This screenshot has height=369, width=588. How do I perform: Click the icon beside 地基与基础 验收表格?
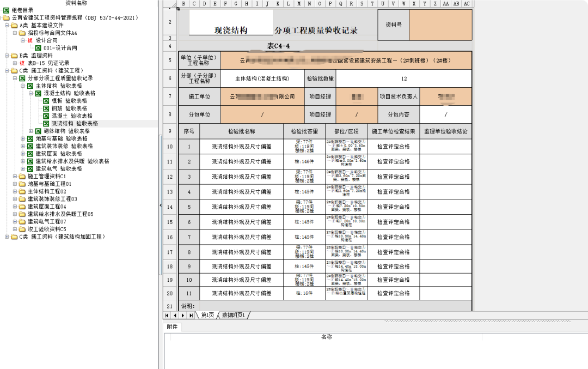30,138
